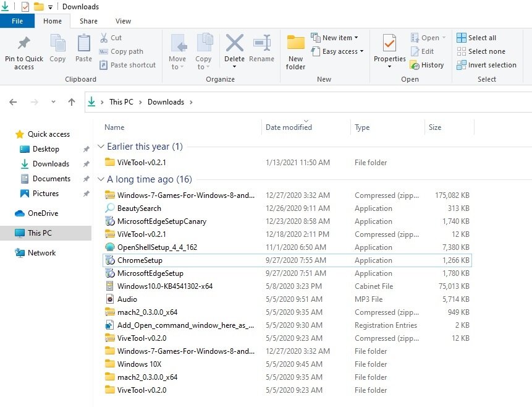The width and height of the screenshot is (532, 407).
Task: Click the Copy icon in Clipboard group
Action: tap(57, 44)
